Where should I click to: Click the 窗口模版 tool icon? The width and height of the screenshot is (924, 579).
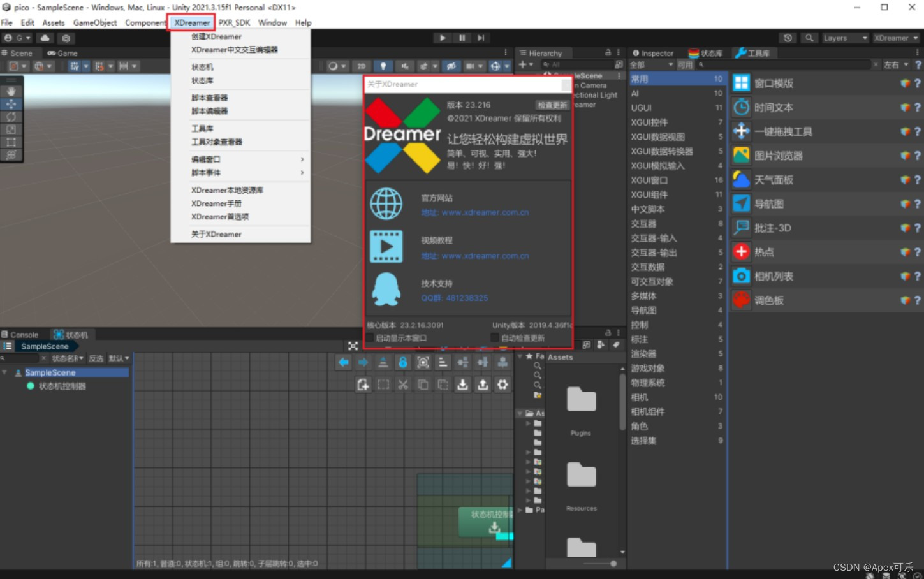coord(741,83)
